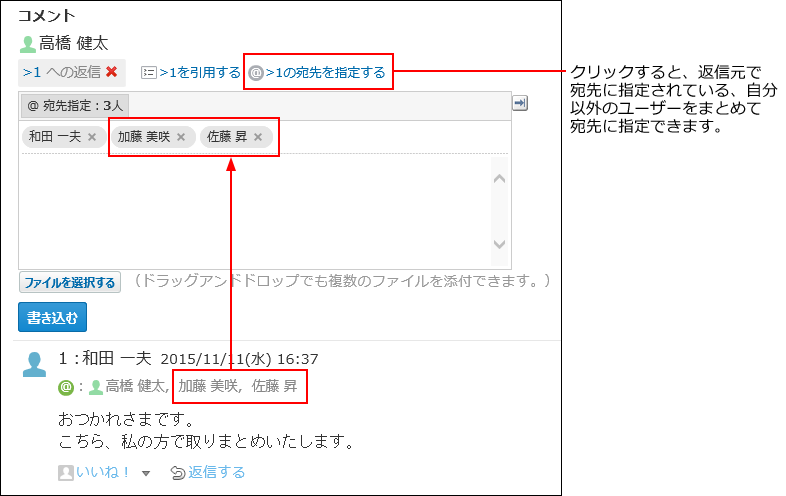Click addressee '高橋 健太' in comment 1
Screen dimensions: 786x496
click(x=135, y=386)
